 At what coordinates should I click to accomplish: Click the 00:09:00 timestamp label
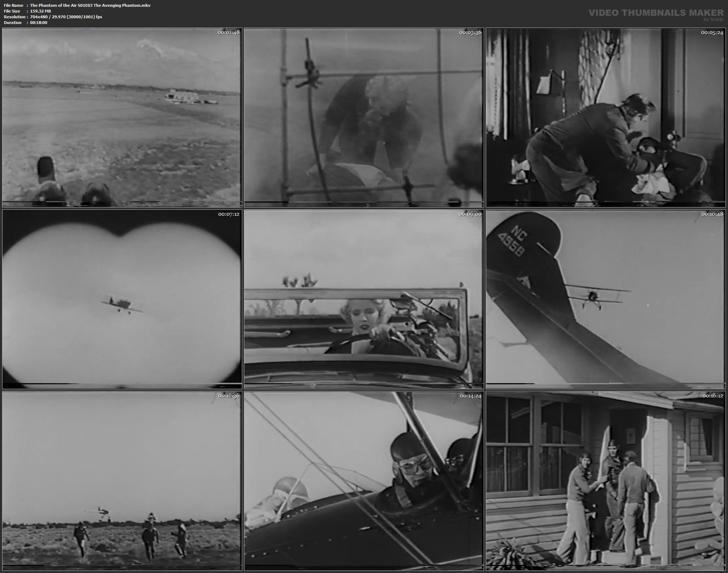[470, 214]
